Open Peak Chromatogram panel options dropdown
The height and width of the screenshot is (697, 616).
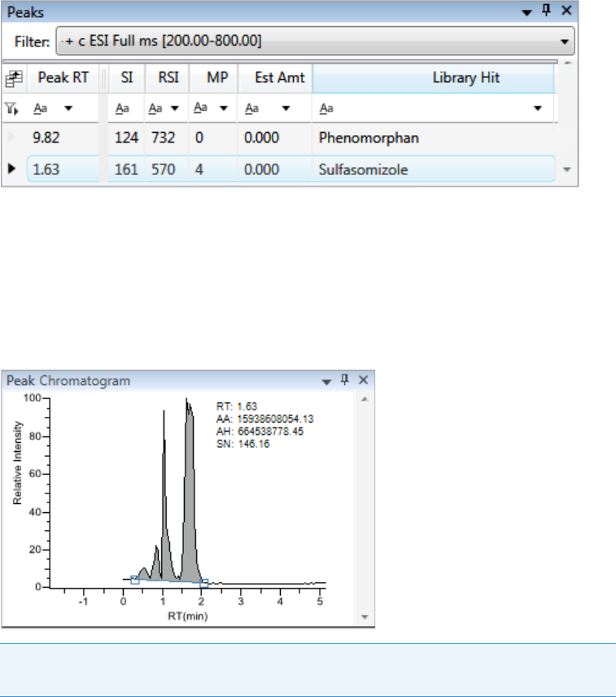point(326,382)
